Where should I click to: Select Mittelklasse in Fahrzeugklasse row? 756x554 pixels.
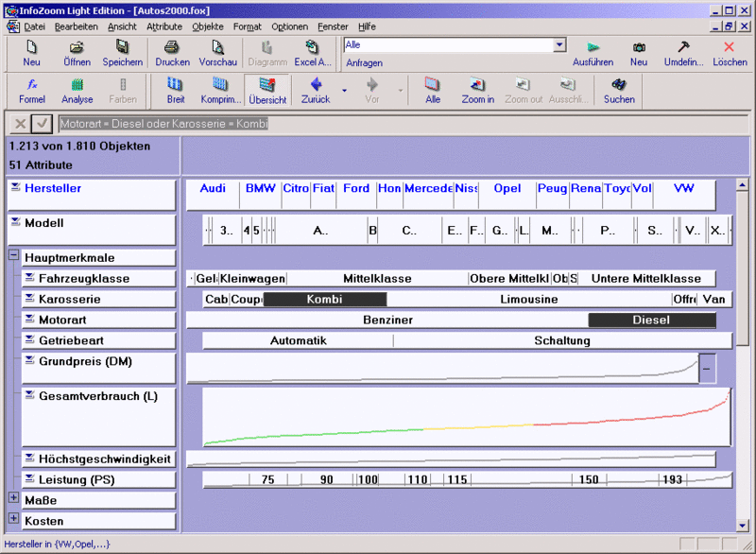(x=377, y=279)
